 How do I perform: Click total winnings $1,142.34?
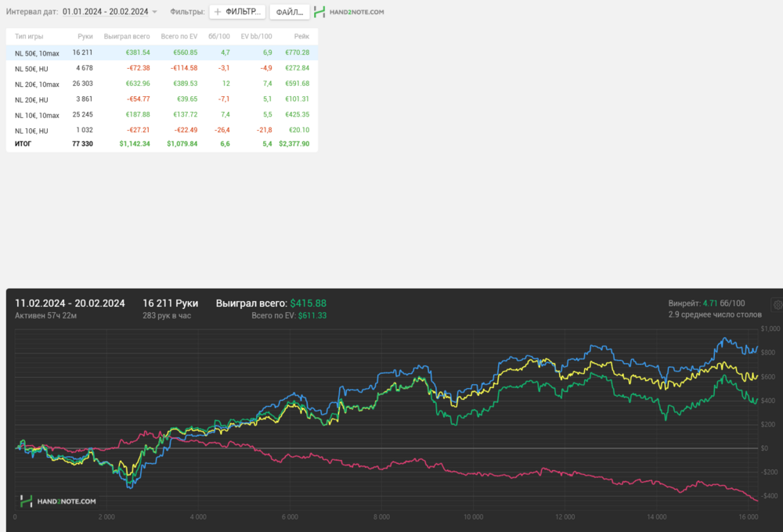coord(135,144)
